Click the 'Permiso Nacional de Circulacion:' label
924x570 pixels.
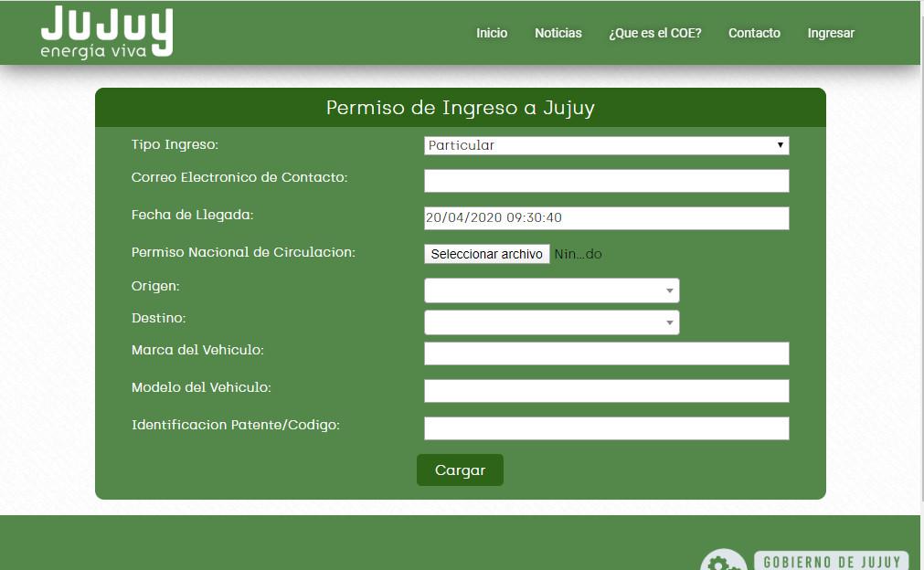tap(243, 252)
